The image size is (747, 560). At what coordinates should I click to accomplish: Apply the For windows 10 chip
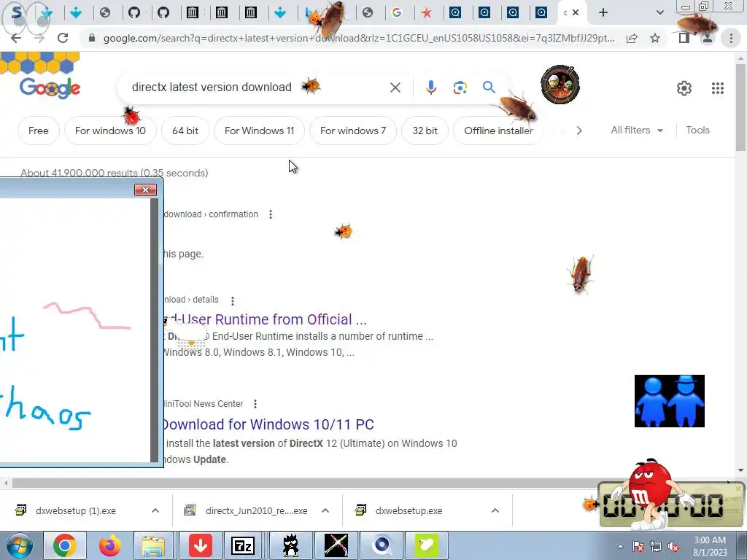(110, 131)
